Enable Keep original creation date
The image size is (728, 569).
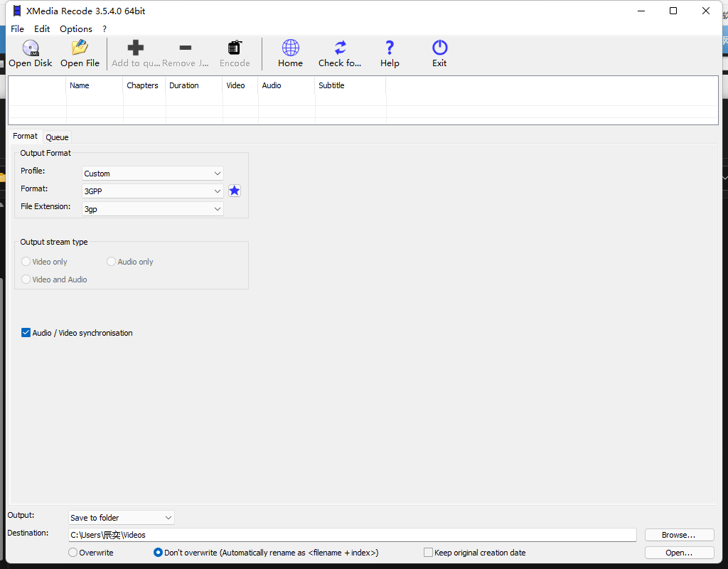tap(428, 552)
